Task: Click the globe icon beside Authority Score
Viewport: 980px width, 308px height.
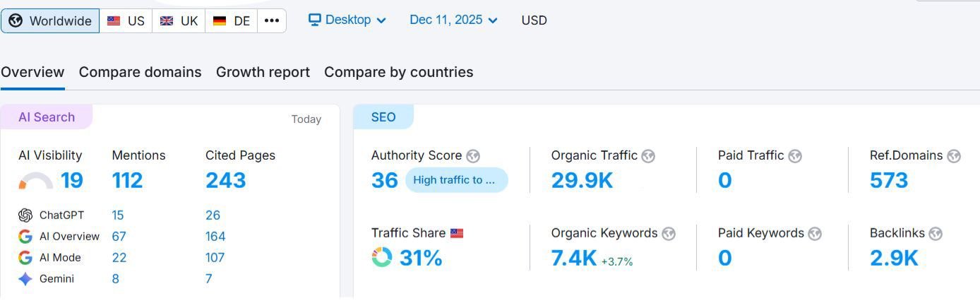Action: [473, 156]
